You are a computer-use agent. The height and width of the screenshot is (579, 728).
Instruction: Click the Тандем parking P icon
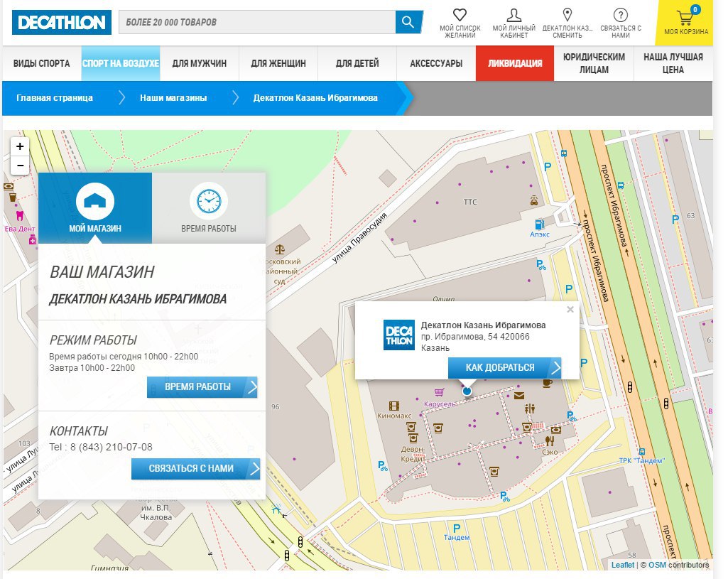point(457,529)
